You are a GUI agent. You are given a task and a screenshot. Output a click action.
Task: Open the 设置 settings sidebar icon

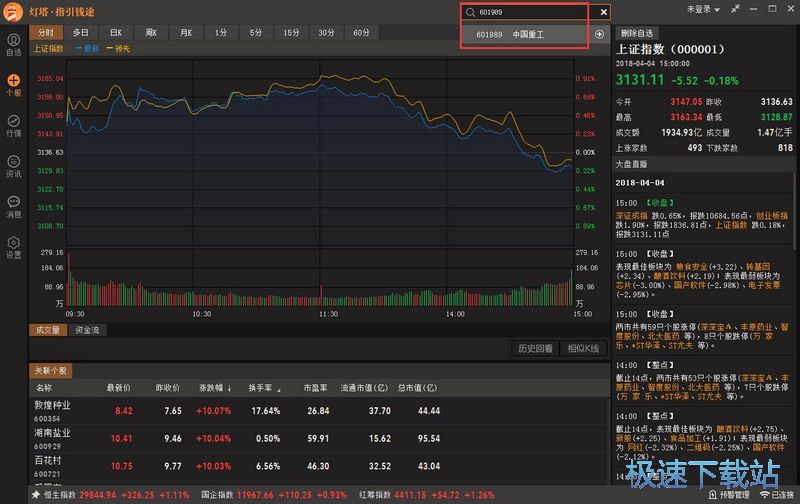tap(14, 247)
